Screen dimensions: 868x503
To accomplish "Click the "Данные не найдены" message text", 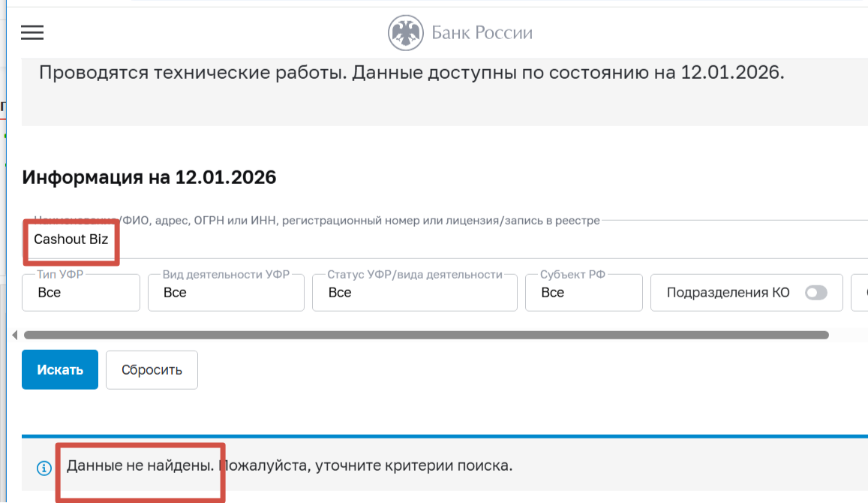I will (x=140, y=465).
